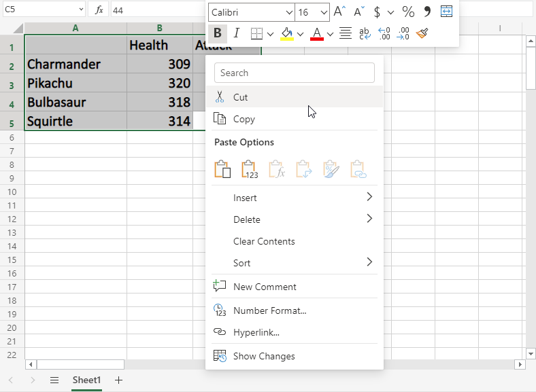Choose Copy in the context menu
Screen dimensions: 536x392
pyautogui.click(x=244, y=119)
